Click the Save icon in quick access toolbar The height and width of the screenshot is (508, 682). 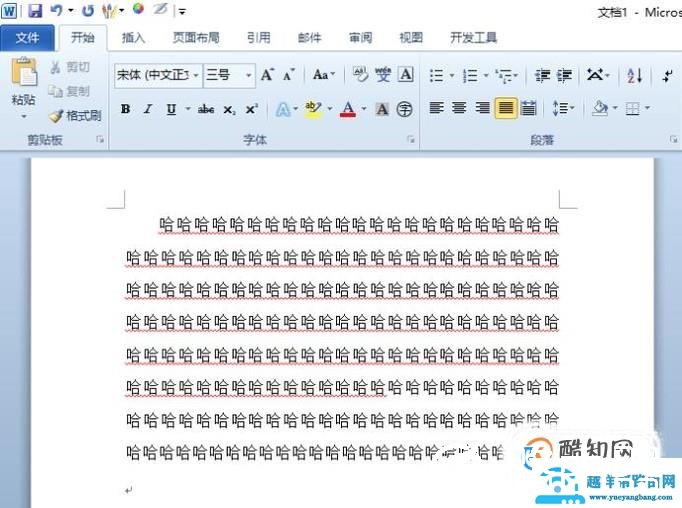pos(35,10)
